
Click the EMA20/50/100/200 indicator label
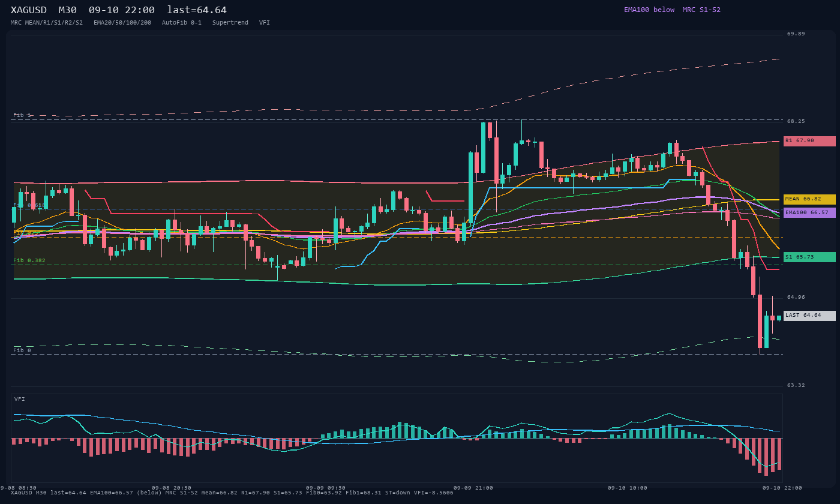pyautogui.click(x=122, y=22)
